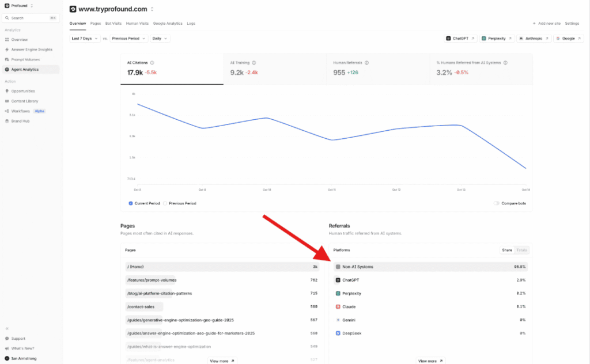The height and width of the screenshot is (364, 590).
Task: Select the Totals view in Platforms
Action: point(521,250)
